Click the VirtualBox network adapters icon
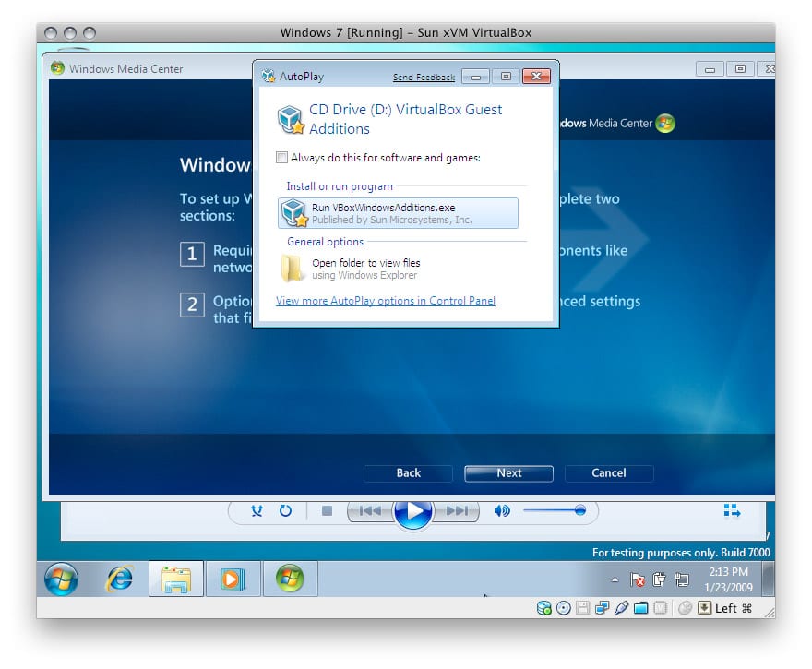 602,608
